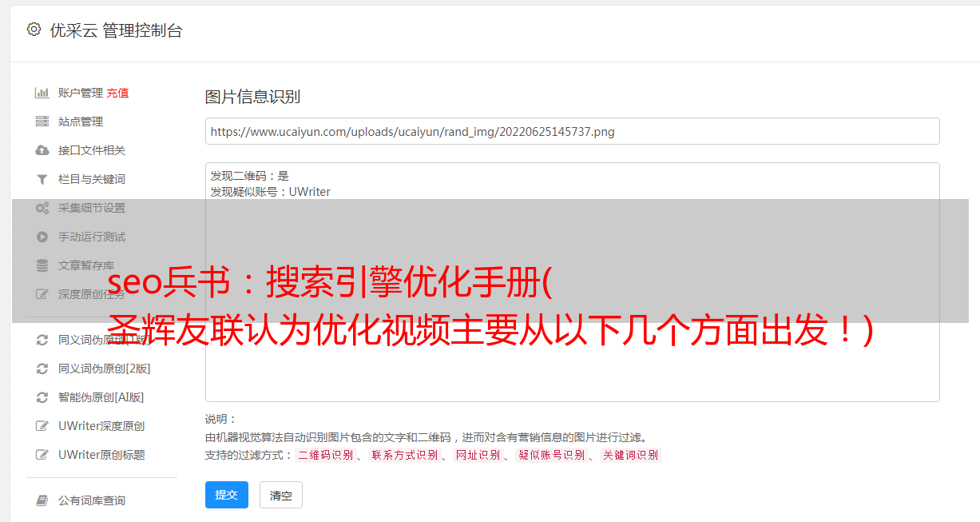Open UWriter原创标题 menu item
The height and width of the screenshot is (522, 980).
point(101,455)
